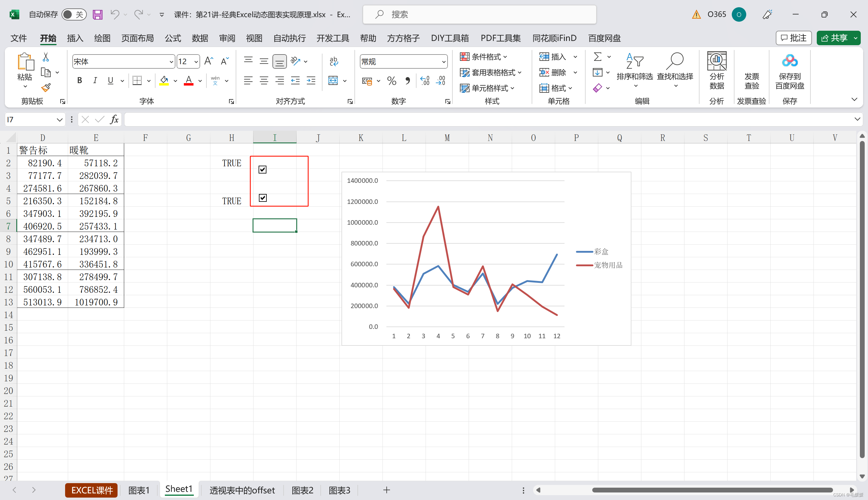Click the Merge and Center icon
Image resolution: width=868 pixels, height=500 pixels.
coord(333,80)
